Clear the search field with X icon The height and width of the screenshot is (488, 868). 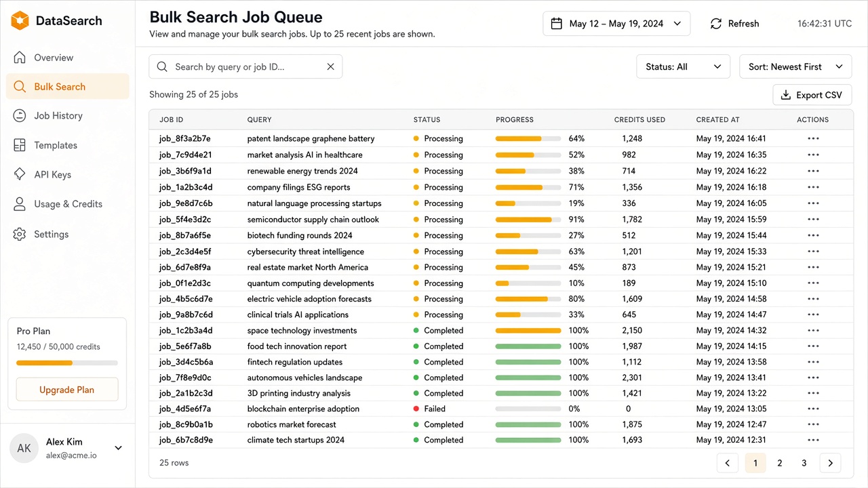pos(331,66)
